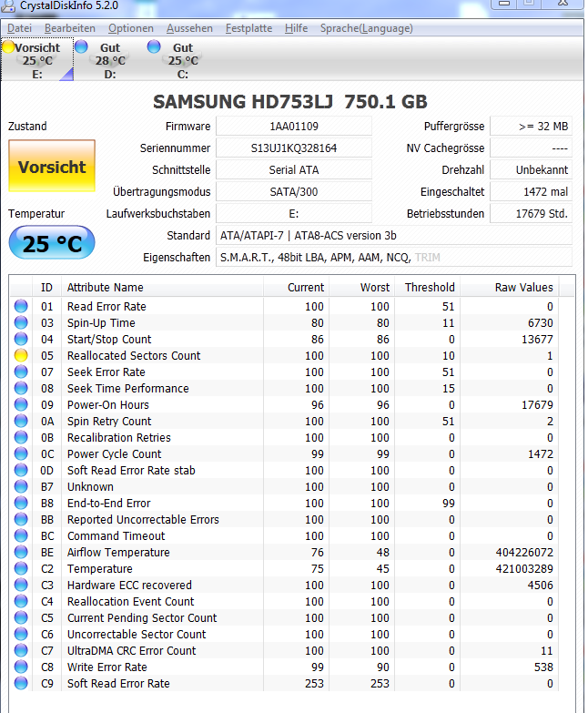Click the blue status icon for Start/Stop Count
Screen dimensions: 588x713
click(x=21, y=339)
